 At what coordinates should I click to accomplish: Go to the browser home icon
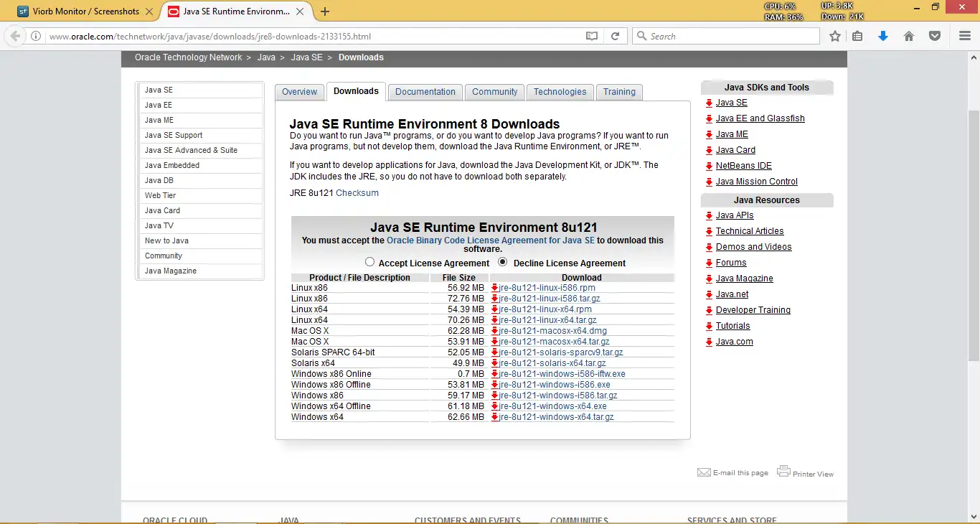tap(909, 36)
